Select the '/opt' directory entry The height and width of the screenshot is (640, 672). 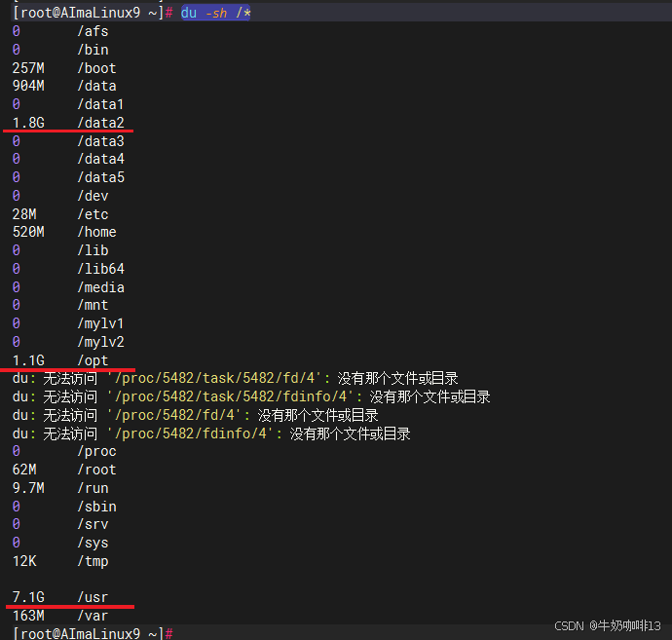[93, 360]
